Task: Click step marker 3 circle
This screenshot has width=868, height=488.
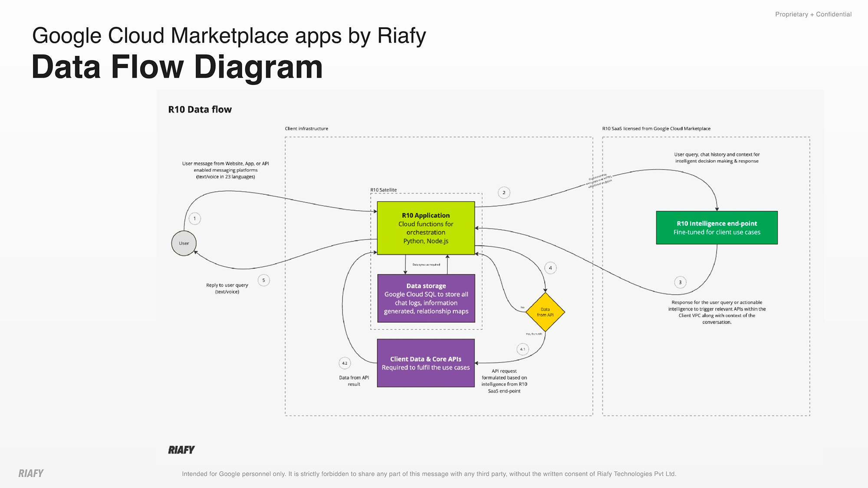Action: click(x=680, y=282)
